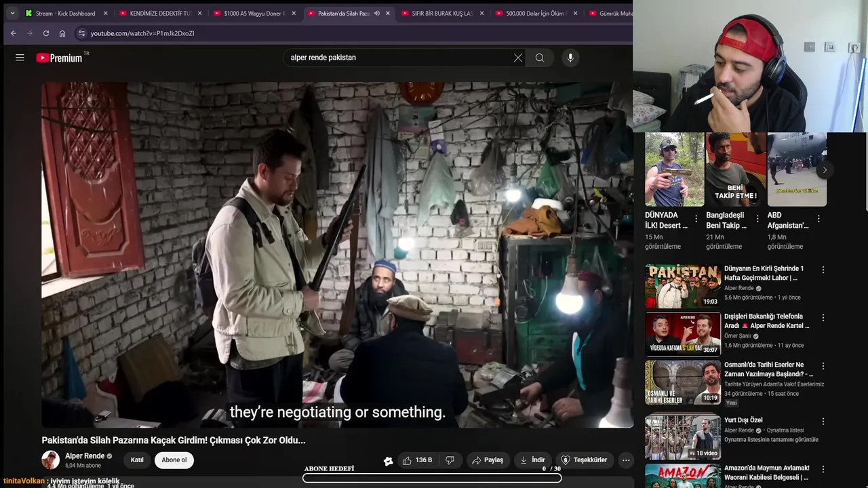This screenshot has width=868, height=488.
Task: Download the video with İndir
Action: pyautogui.click(x=532, y=460)
